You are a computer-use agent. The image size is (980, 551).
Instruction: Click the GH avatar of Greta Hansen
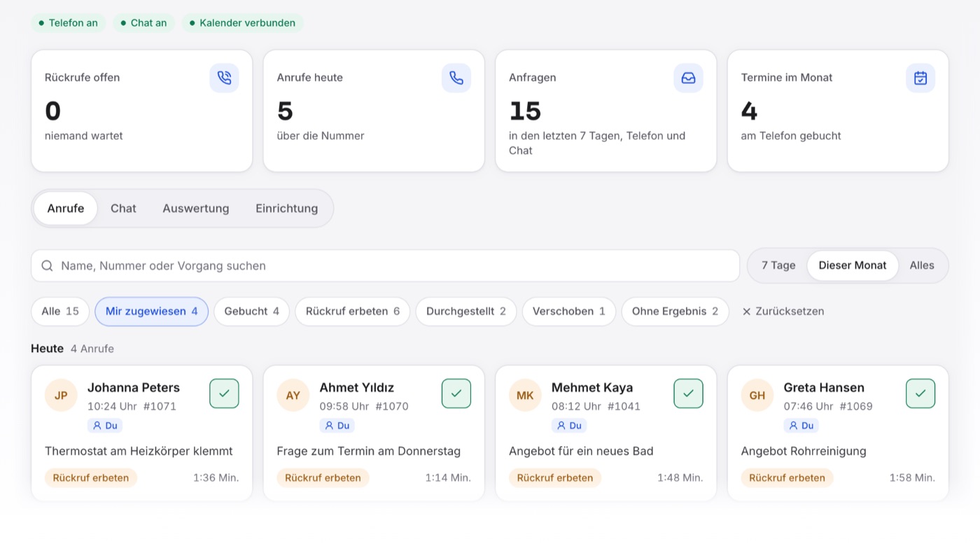(757, 396)
